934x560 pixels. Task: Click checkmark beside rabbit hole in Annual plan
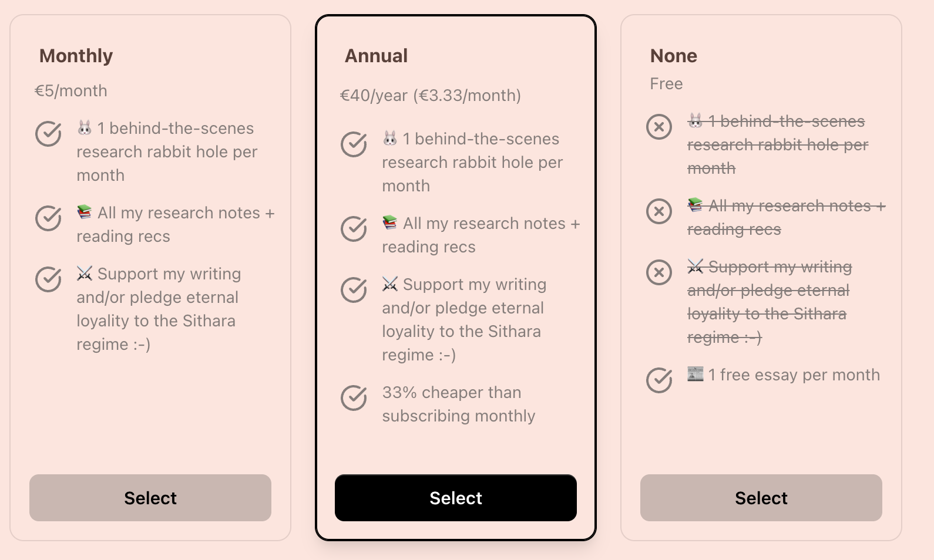(354, 144)
